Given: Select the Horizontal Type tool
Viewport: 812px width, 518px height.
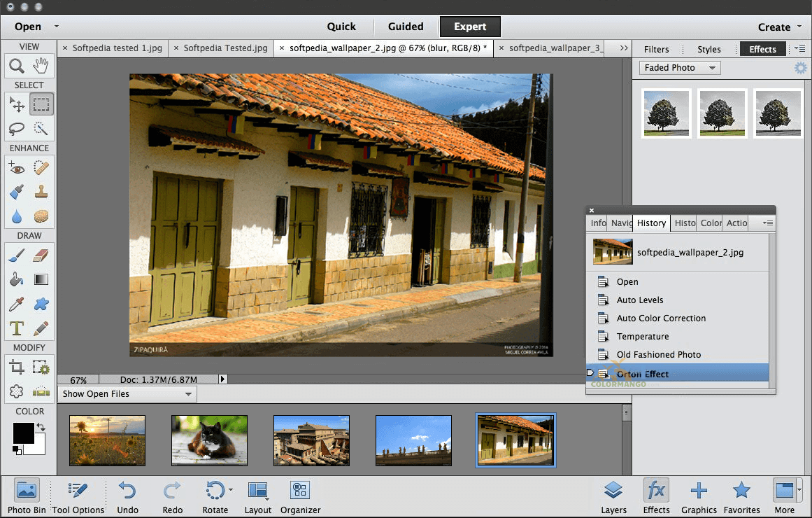Looking at the screenshot, I should 17,328.
